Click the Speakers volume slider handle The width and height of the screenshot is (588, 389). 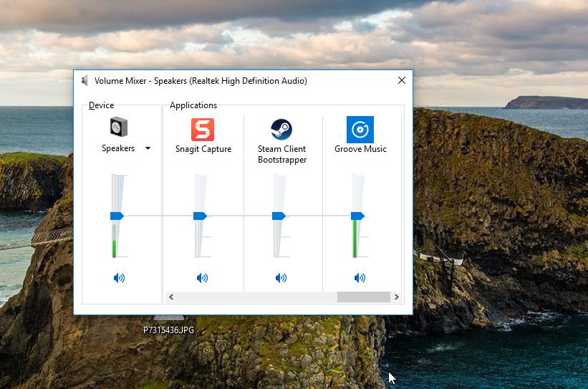117,216
